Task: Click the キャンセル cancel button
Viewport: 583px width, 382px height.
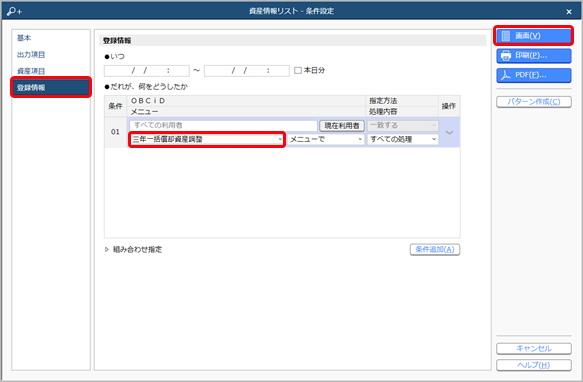Action: click(x=534, y=349)
